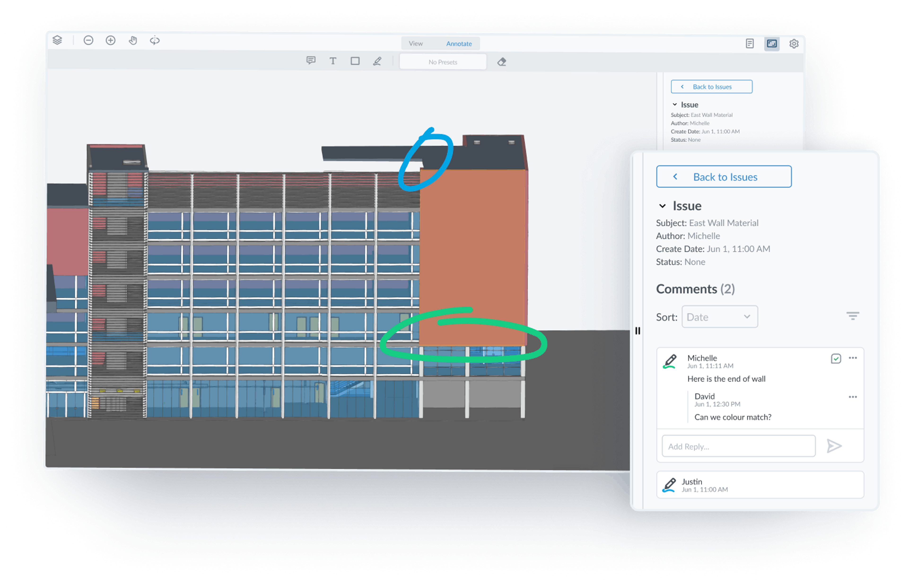Select the pan hand tool
Screen dimensions: 908x588
click(x=133, y=40)
